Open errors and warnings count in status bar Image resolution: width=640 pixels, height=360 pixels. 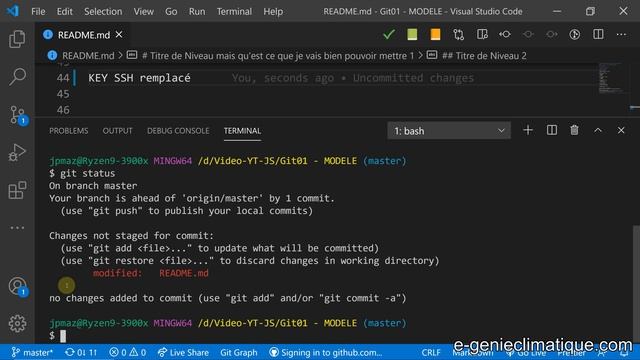tap(127, 352)
